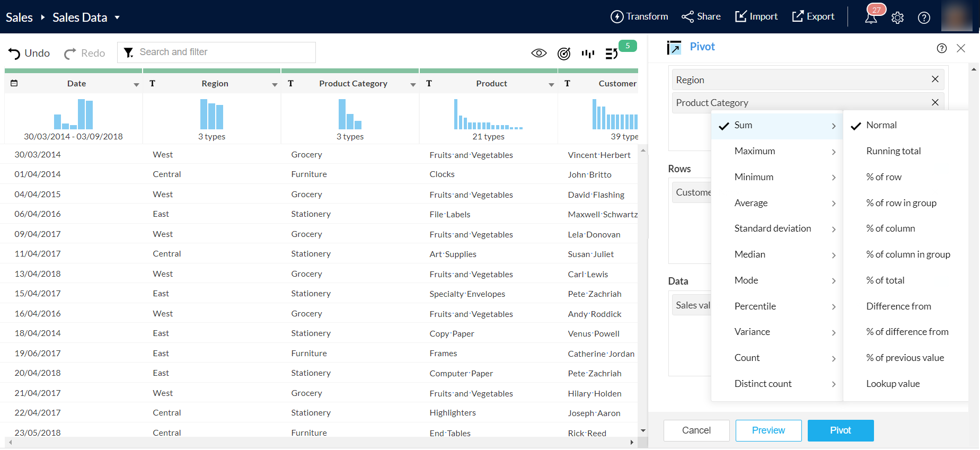Screen dimensions: 980x450
Task: Click the Cancel button
Action: (x=696, y=430)
